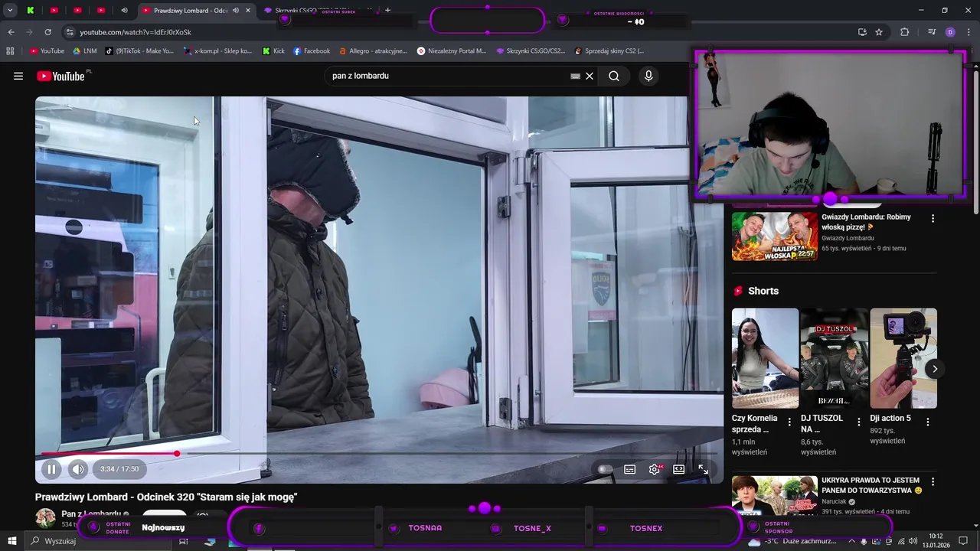Open options for UKRYRA PRAWDA video
This screenshot has height=551, width=980.
coord(933,482)
